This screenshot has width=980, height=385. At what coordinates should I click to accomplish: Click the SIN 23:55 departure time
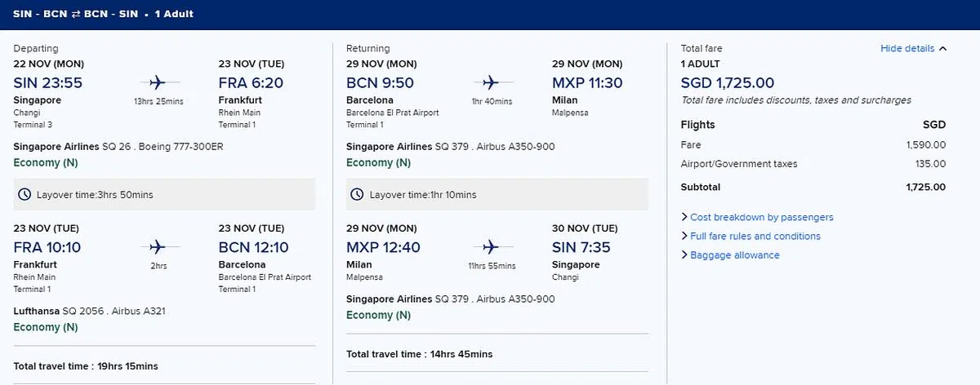click(48, 82)
